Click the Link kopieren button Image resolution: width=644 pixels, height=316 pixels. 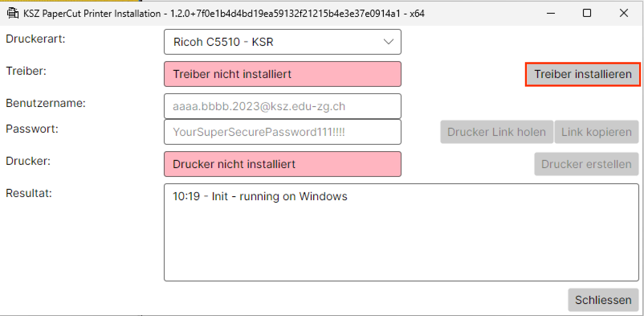pyautogui.click(x=596, y=132)
